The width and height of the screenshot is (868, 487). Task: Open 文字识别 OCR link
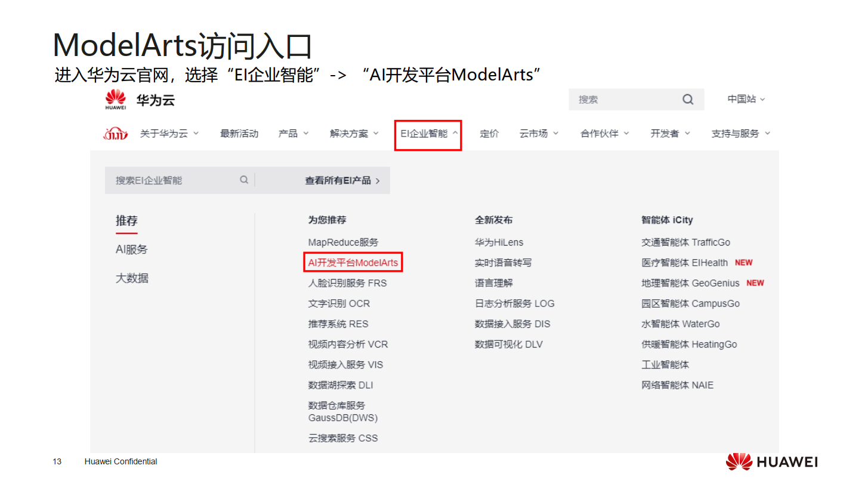[x=339, y=303]
